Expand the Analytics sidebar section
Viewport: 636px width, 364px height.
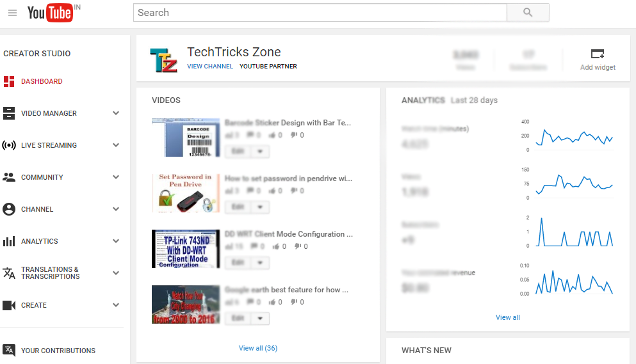pyautogui.click(x=116, y=241)
